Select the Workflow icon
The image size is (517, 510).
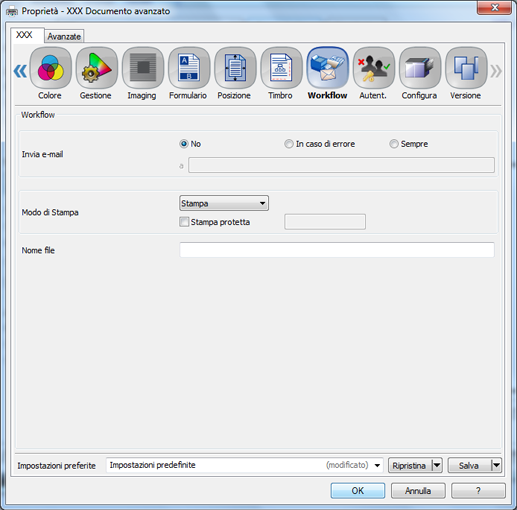point(328,68)
